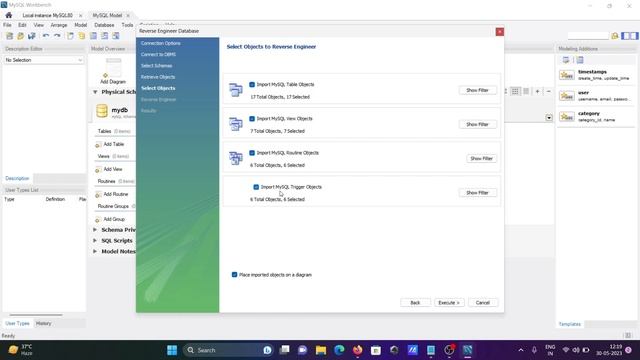Open Windows Start menu

pyautogui.click(x=172, y=350)
